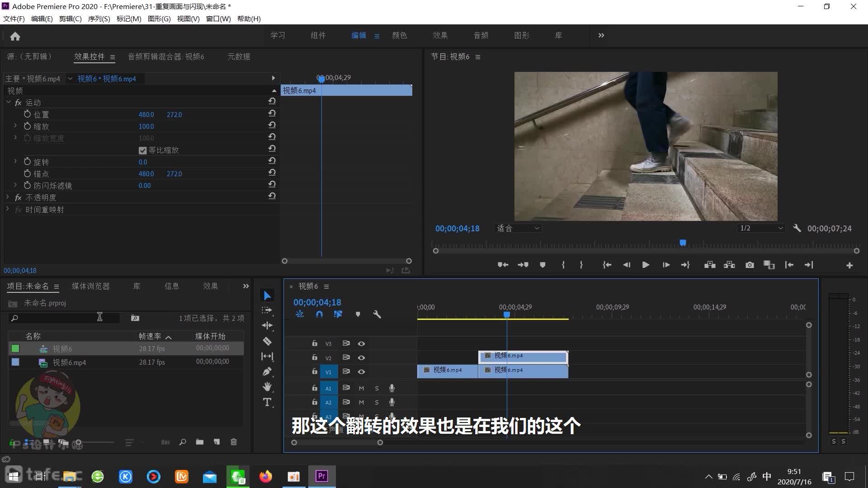Click the Home icon
Viewport: 868px width, 488px height.
(x=15, y=36)
